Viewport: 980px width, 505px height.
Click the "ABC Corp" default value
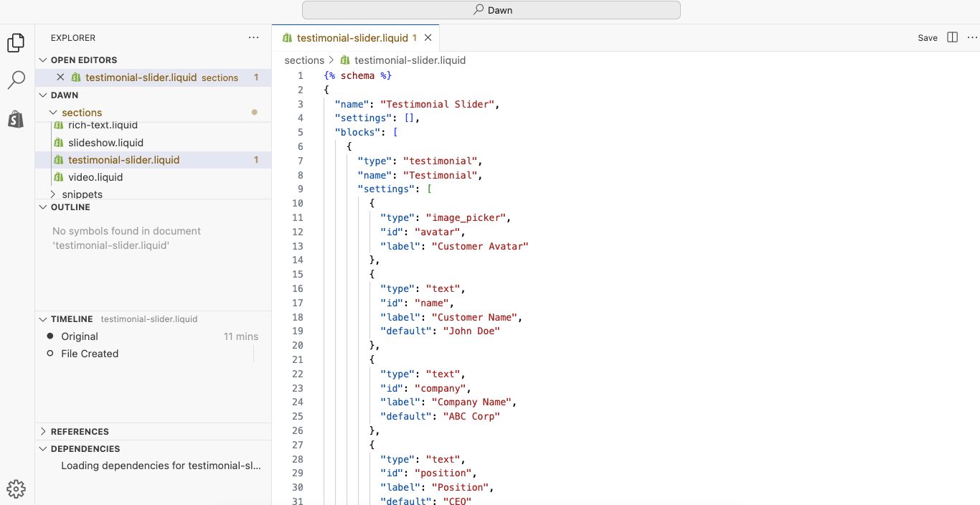click(x=471, y=416)
